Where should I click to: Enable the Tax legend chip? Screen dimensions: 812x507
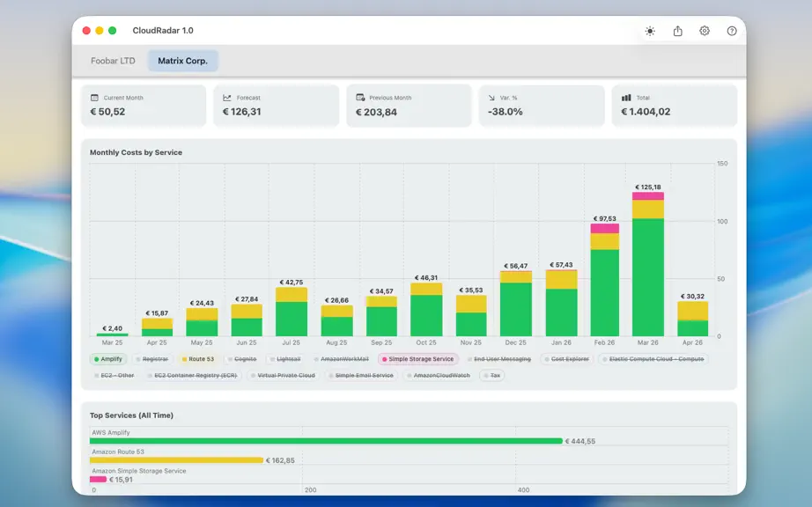coord(492,376)
